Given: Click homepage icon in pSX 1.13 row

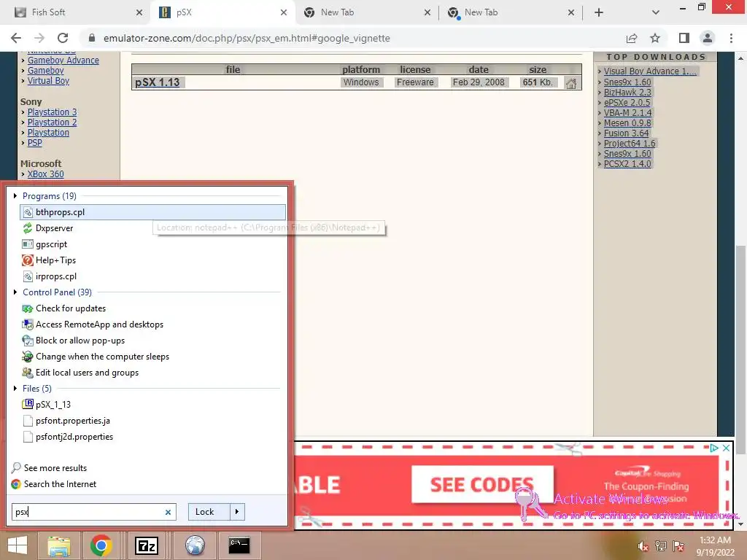Looking at the screenshot, I should coord(570,83).
